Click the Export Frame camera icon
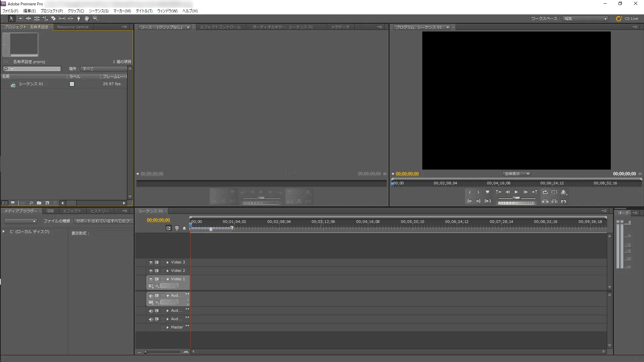Viewport: 644px width, 362px height. (563, 201)
